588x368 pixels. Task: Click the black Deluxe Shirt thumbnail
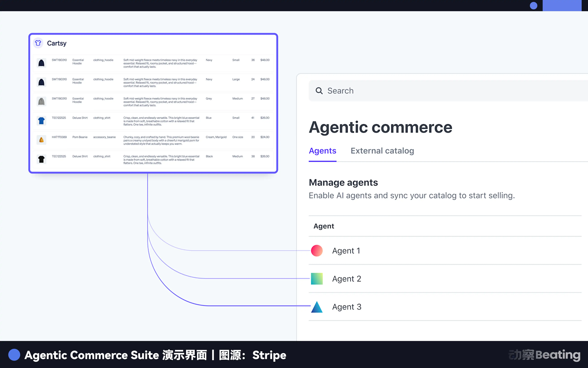(41, 159)
